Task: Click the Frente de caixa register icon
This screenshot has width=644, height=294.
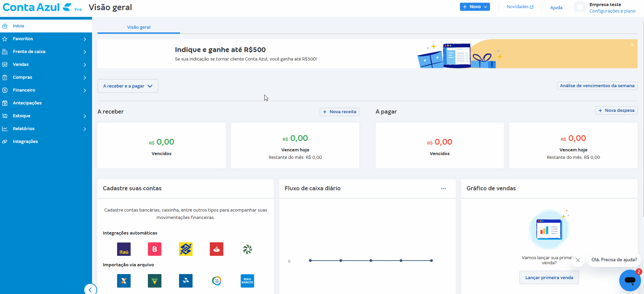Action: 5,52
